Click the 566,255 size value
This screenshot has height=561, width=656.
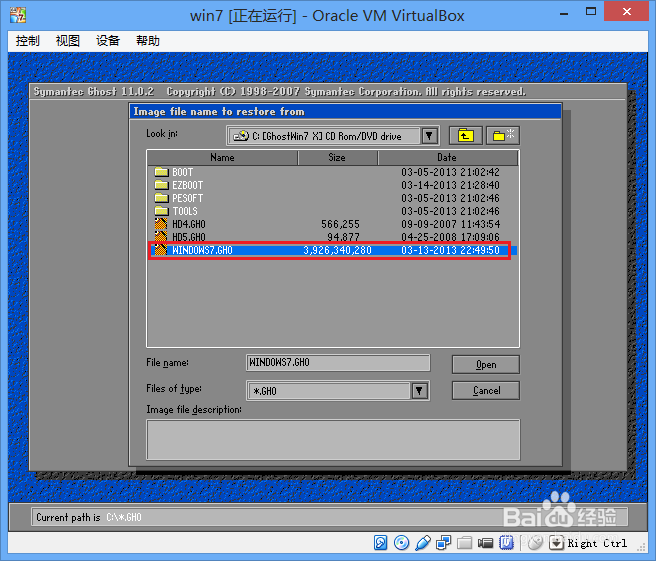341,224
